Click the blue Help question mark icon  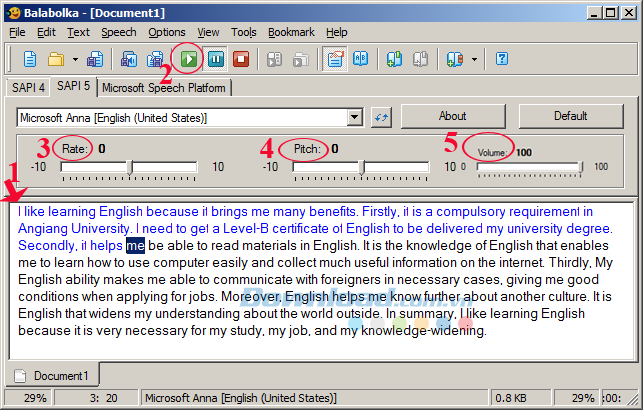coord(502,59)
